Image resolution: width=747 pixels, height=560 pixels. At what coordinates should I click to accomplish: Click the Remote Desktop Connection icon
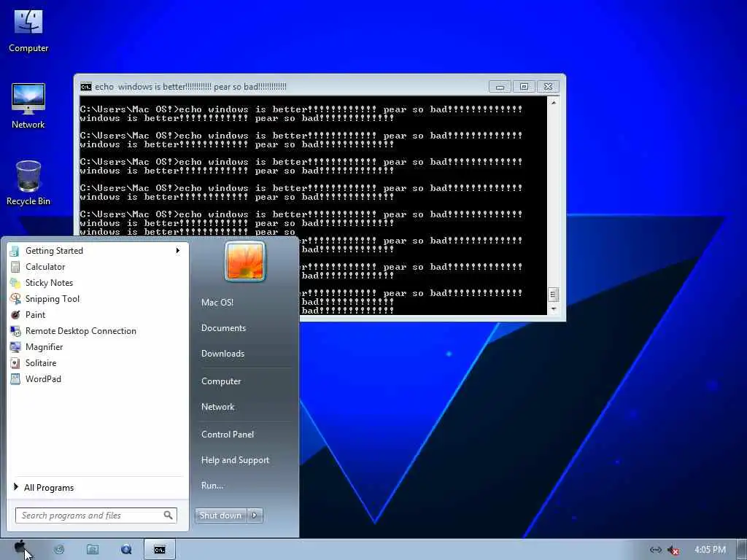coord(15,331)
